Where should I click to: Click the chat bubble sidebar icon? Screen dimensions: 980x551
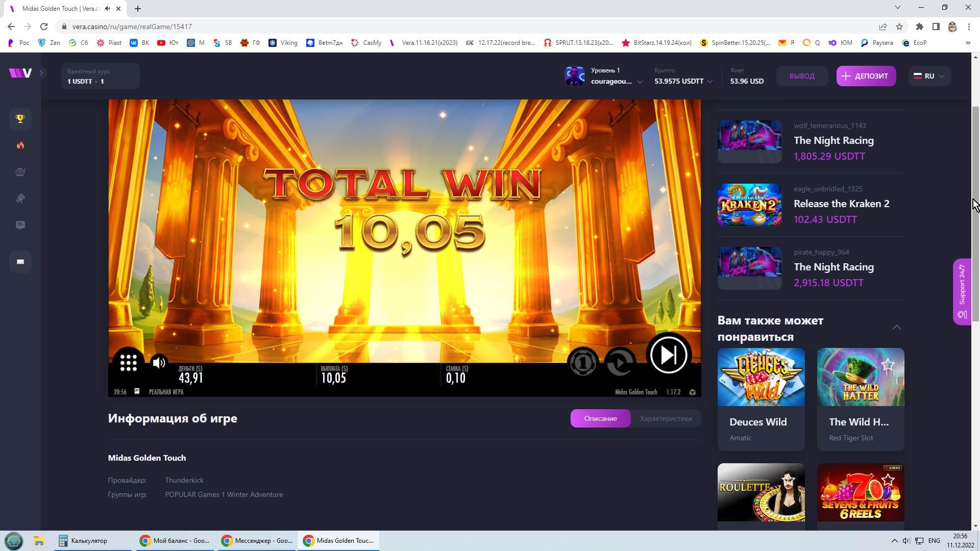click(x=20, y=225)
